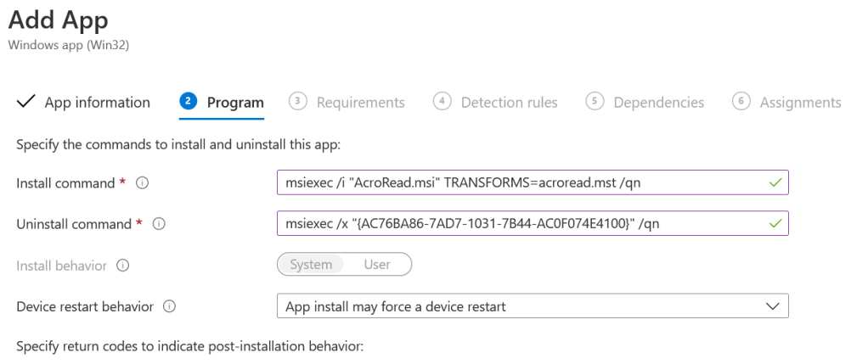Click info icon next to Uninstall command
868x364 pixels.
[x=158, y=224]
